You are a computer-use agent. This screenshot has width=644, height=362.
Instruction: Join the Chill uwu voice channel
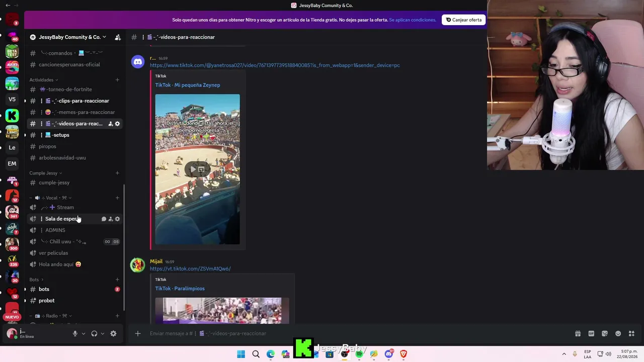click(74, 241)
